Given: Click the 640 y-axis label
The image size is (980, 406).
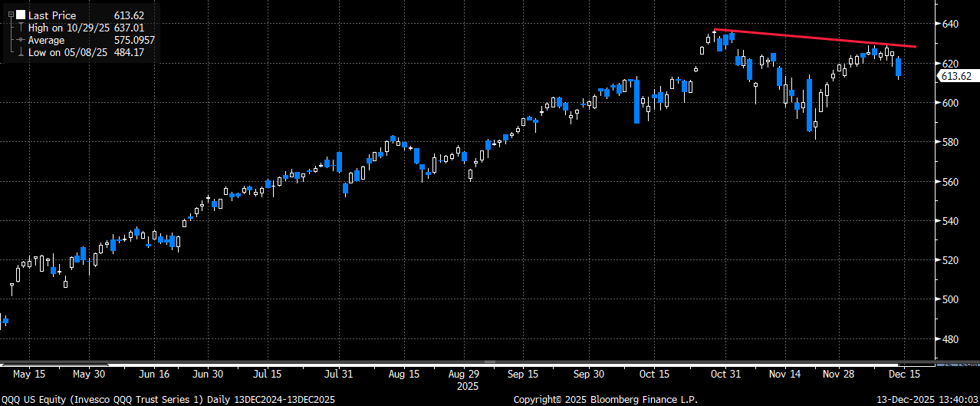Looking at the screenshot, I should (x=951, y=24).
